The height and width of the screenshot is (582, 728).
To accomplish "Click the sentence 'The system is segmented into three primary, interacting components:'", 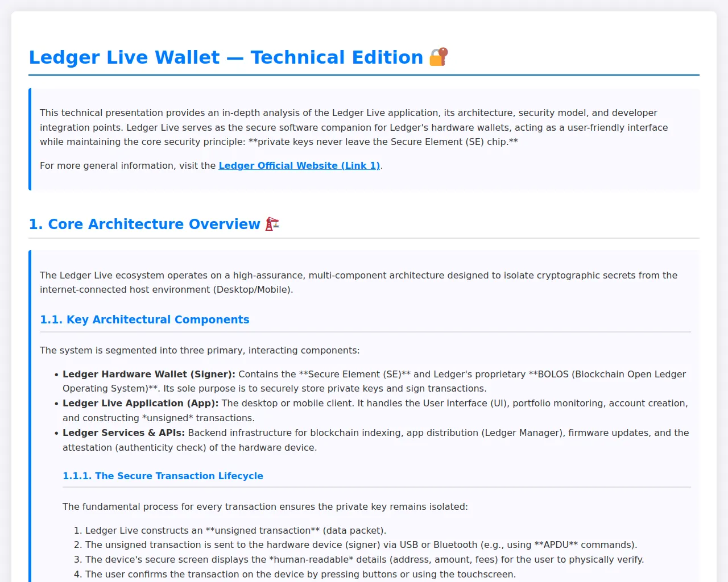I will pyautogui.click(x=200, y=350).
